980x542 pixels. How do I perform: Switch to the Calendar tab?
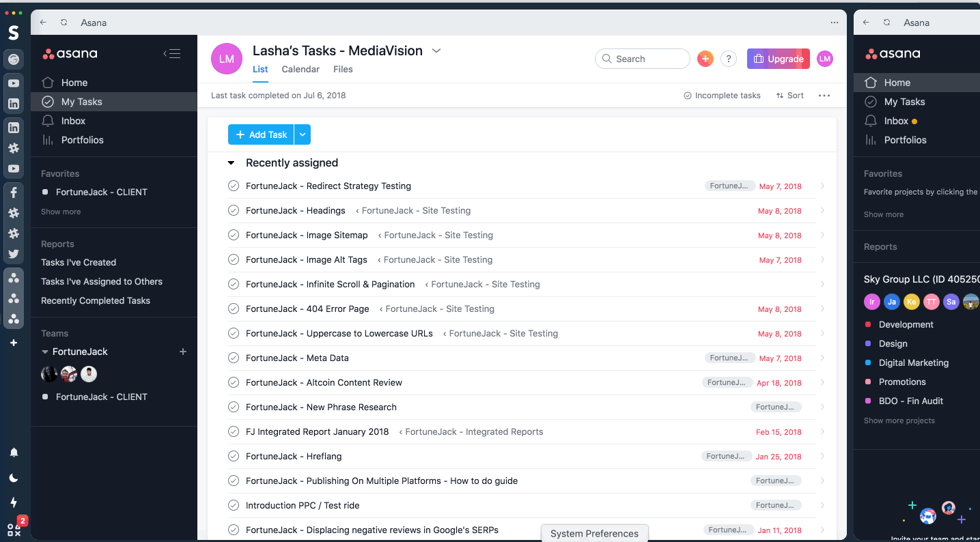300,69
